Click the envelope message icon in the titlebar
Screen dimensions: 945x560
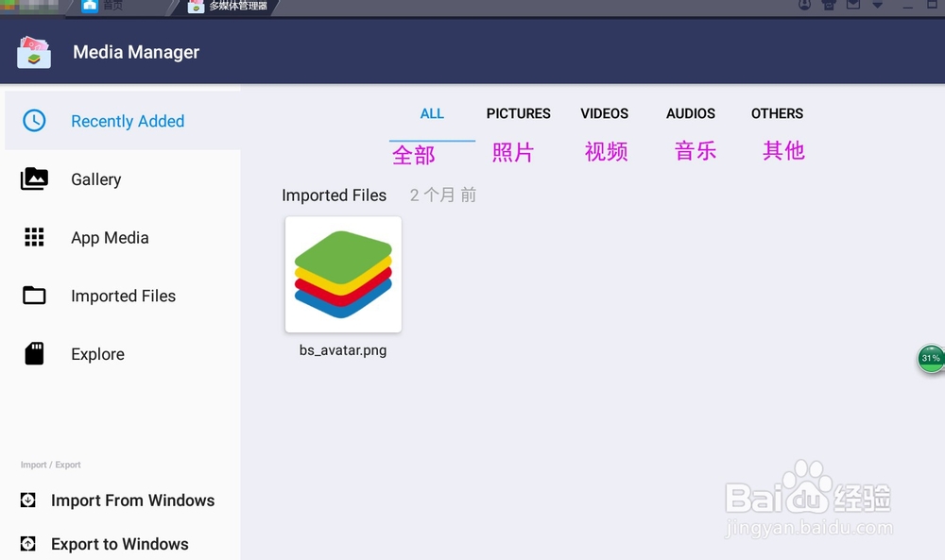[852, 7]
